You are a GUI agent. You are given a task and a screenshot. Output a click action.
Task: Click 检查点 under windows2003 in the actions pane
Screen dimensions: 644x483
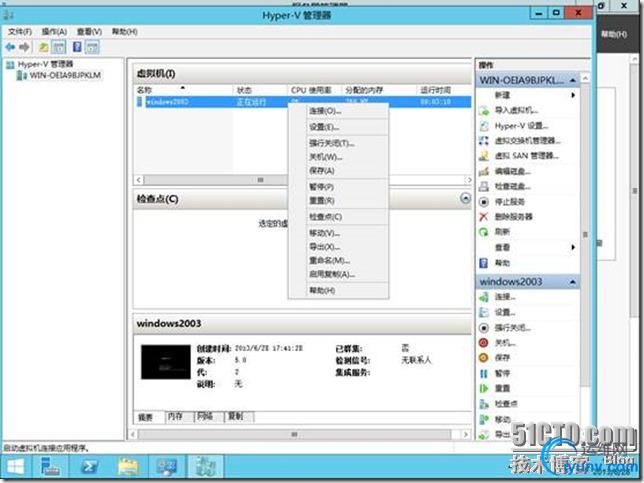click(506, 404)
